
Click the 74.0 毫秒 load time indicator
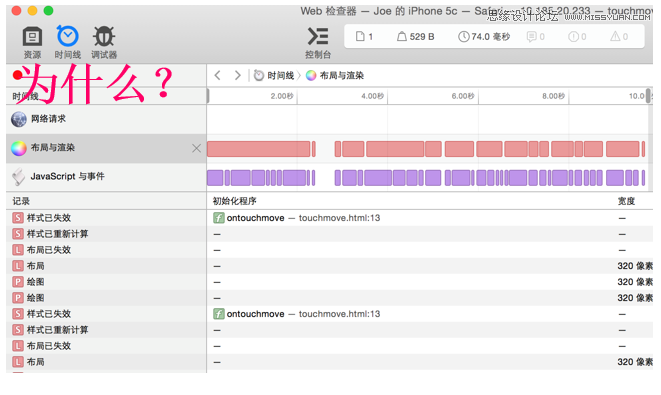tap(484, 37)
